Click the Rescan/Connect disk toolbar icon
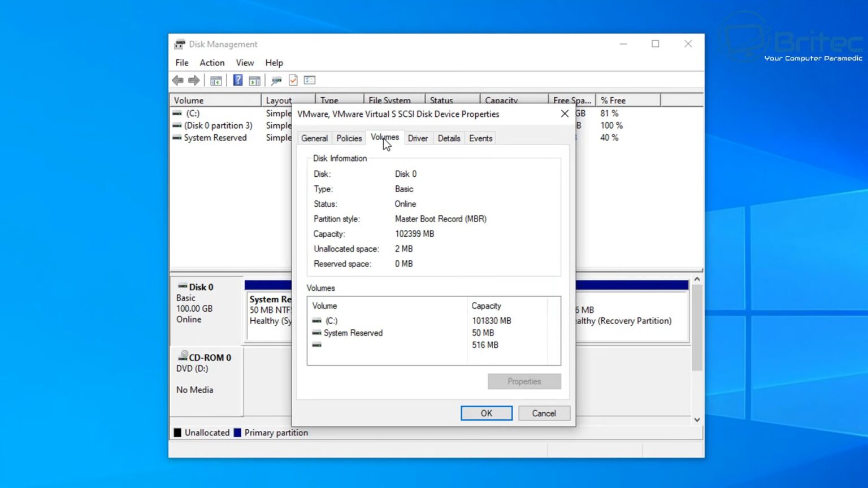 pos(276,80)
